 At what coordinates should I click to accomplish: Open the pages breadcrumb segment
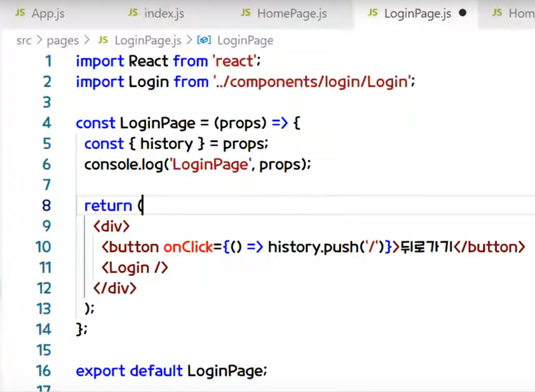pos(63,41)
